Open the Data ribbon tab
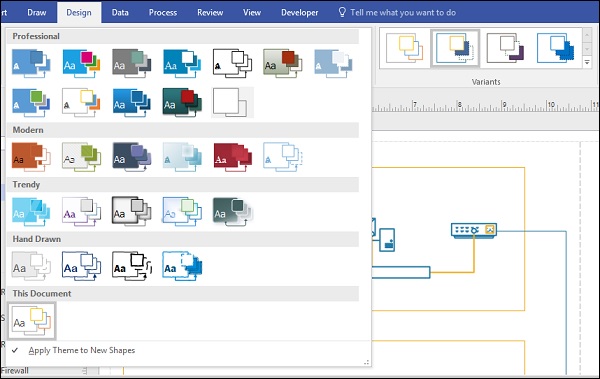Viewport: 600px width, 379px height. pos(120,12)
